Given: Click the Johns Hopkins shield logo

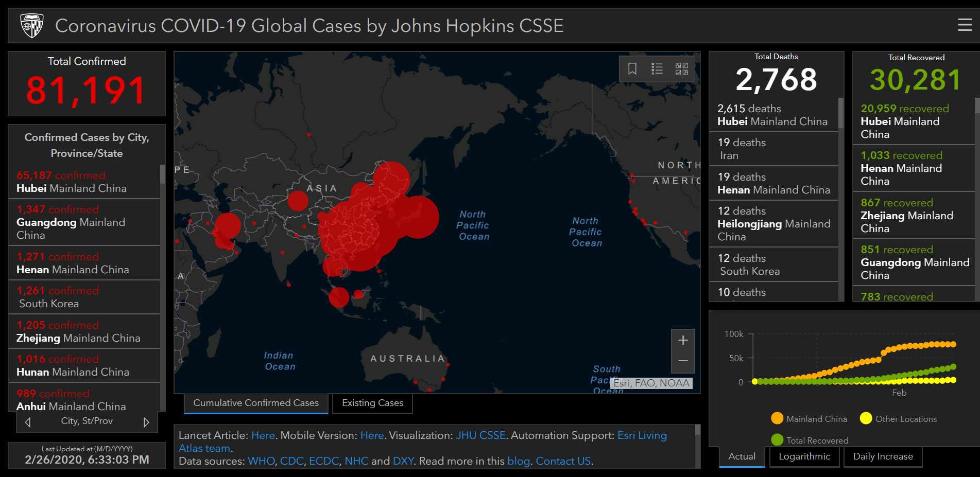Looking at the screenshot, I should click(32, 26).
